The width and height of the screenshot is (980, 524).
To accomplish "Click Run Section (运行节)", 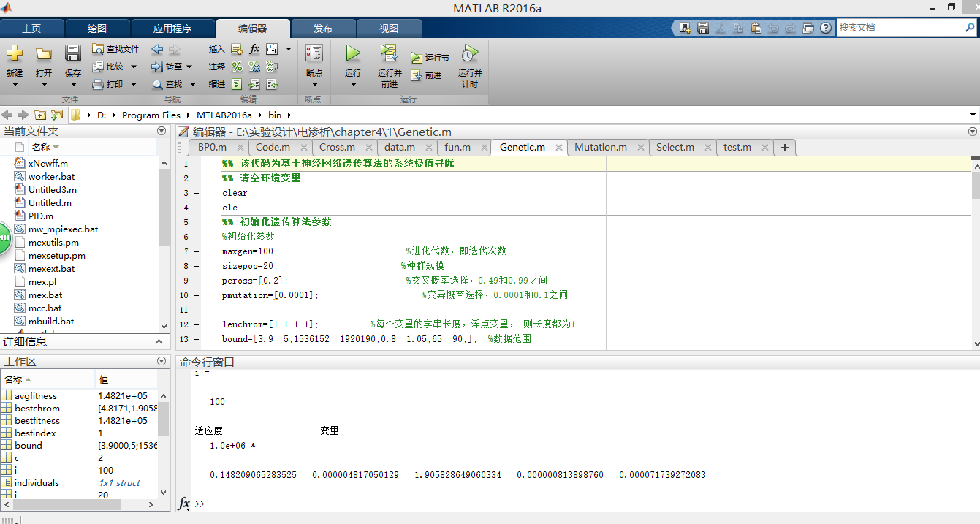I will (430, 58).
